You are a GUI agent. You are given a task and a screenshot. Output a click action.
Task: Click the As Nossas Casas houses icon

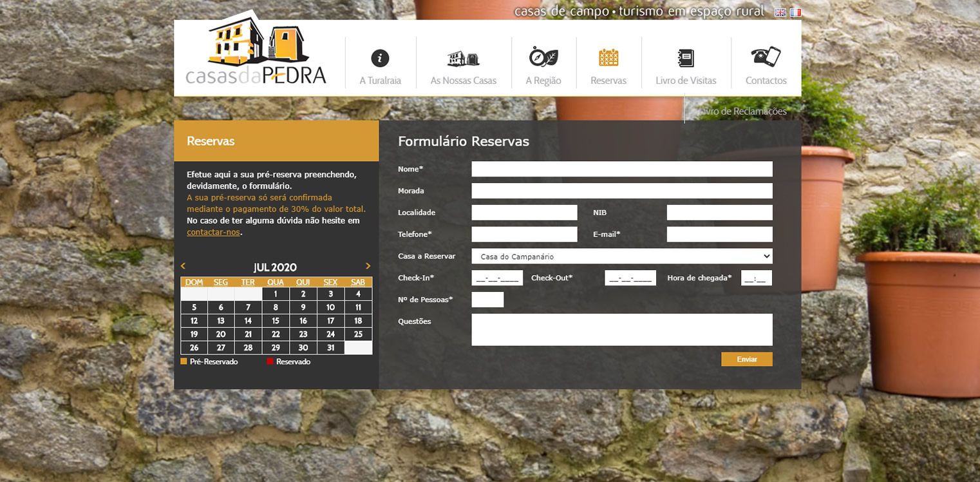(x=464, y=59)
